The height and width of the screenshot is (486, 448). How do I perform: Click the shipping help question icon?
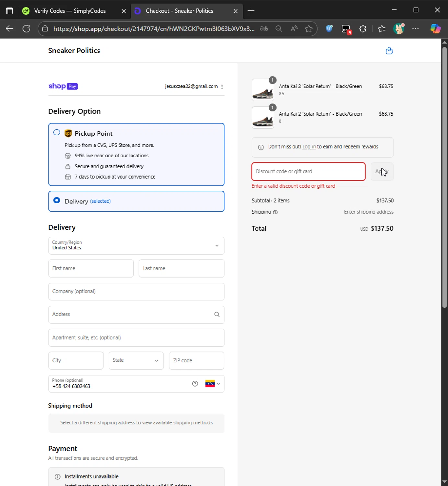pyautogui.click(x=275, y=212)
